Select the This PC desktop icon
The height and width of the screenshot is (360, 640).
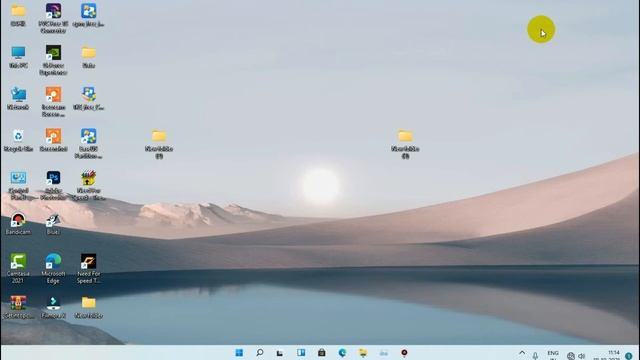(x=18, y=57)
